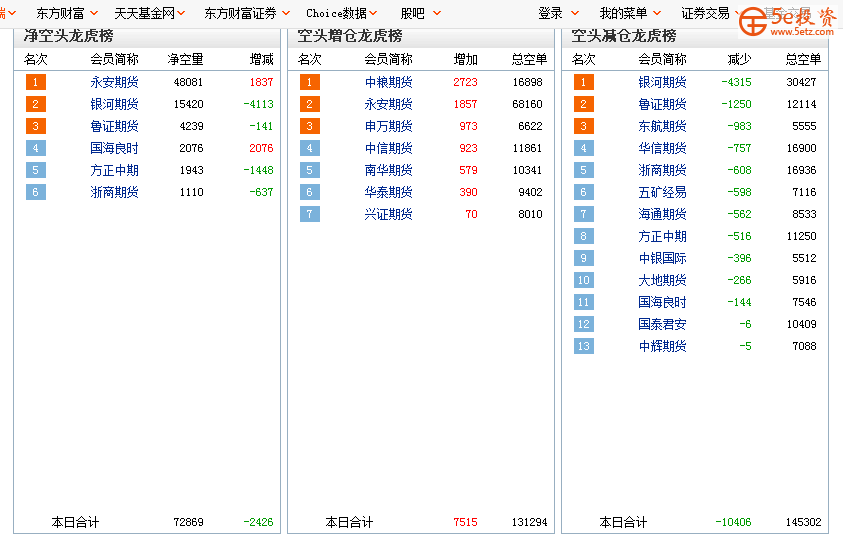The width and height of the screenshot is (843, 548).
Task: Select decrease value -1250
Action: (736, 104)
